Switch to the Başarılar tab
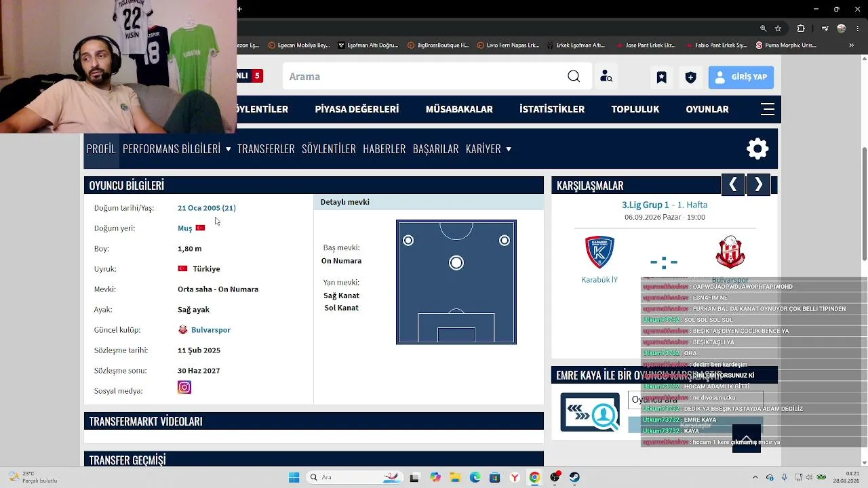 (x=436, y=148)
